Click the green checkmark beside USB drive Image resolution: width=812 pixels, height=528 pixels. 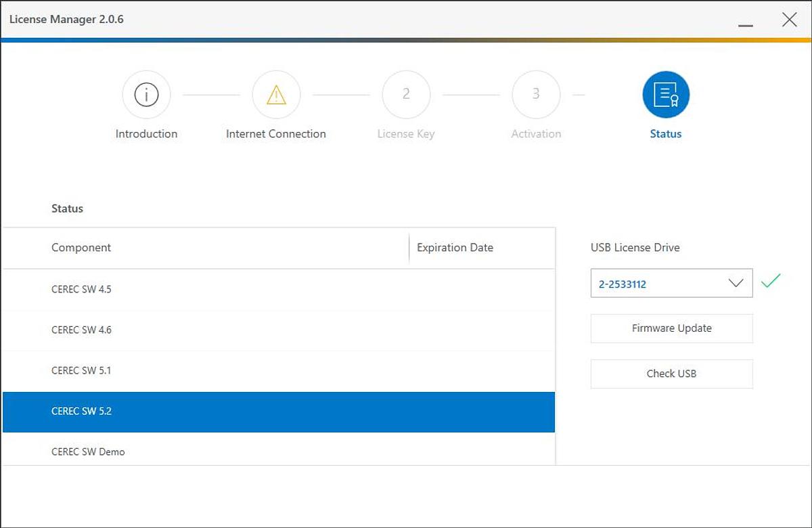(770, 281)
